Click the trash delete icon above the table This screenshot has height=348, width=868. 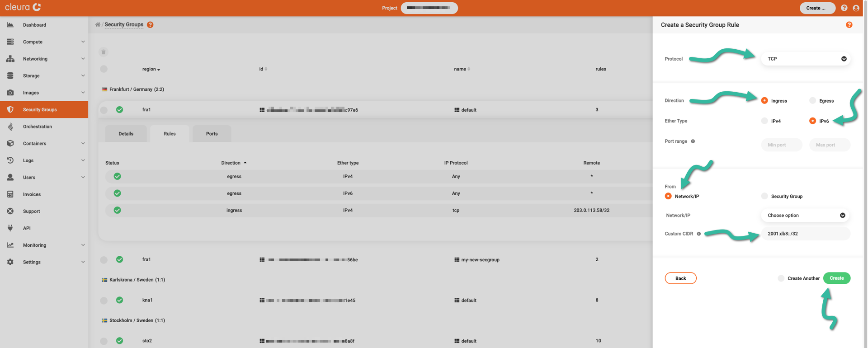click(x=104, y=52)
